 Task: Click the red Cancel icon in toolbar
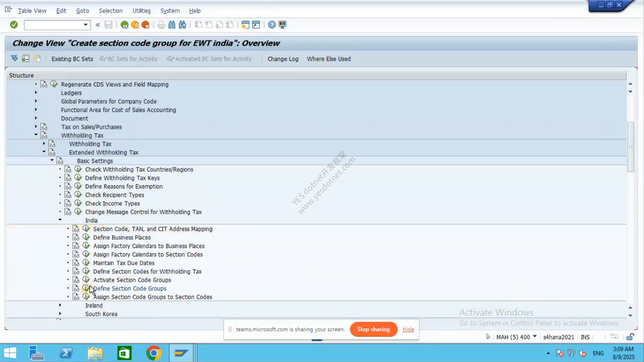coord(146,25)
